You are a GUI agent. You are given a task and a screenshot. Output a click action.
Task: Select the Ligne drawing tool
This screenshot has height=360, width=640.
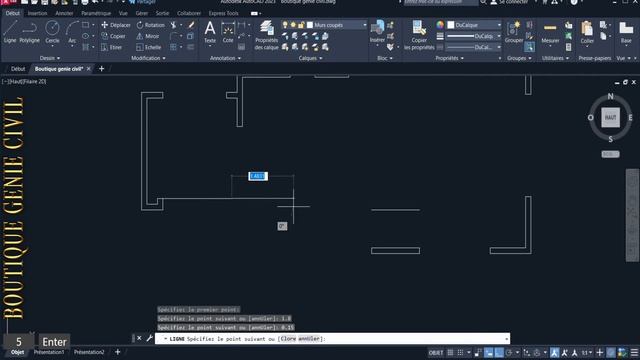tap(10, 32)
